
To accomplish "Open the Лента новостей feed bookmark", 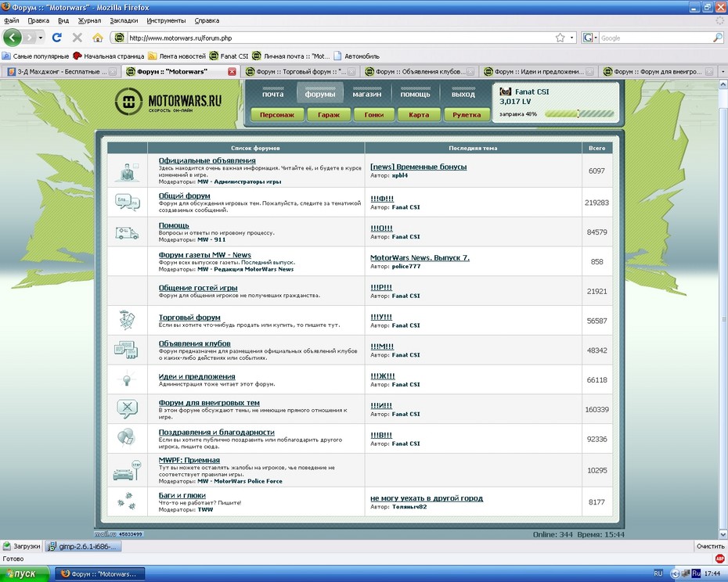I will pyautogui.click(x=177, y=56).
